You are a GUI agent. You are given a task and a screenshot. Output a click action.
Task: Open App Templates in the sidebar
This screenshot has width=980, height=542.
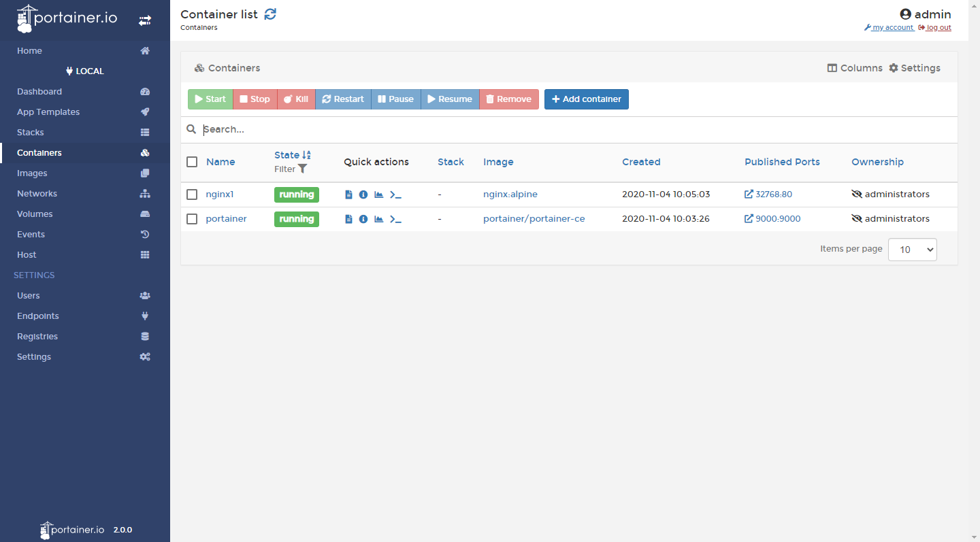pos(85,112)
